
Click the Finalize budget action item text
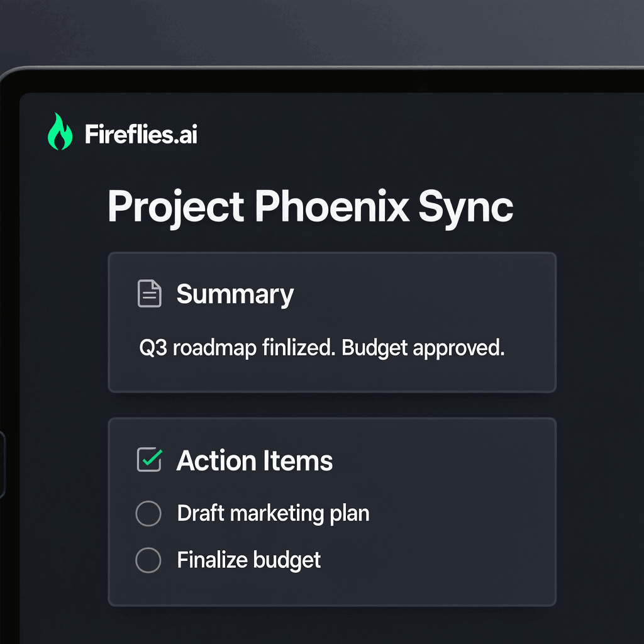(x=249, y=560)
